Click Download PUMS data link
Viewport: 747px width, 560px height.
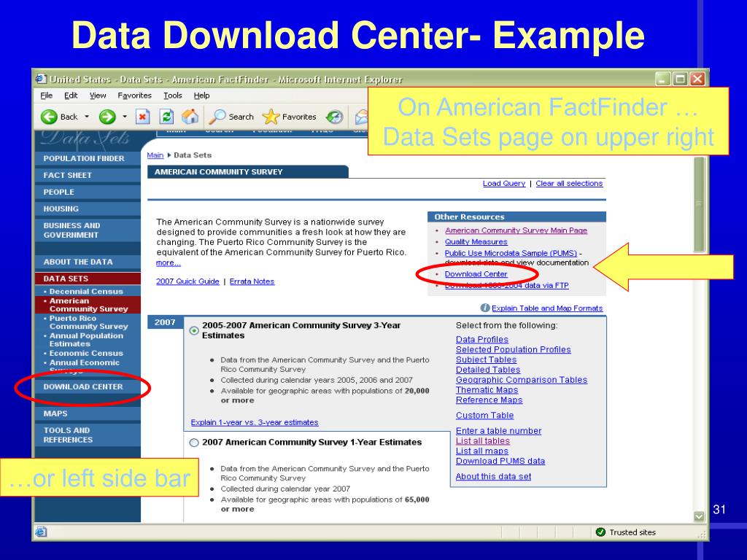pyautogui.click(x=500, y=461)
